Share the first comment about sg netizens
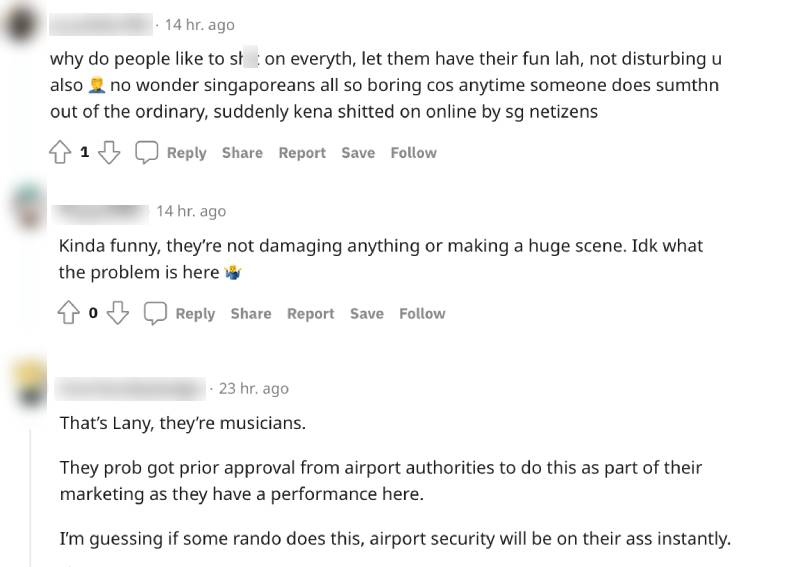 (x=242, y=153)
